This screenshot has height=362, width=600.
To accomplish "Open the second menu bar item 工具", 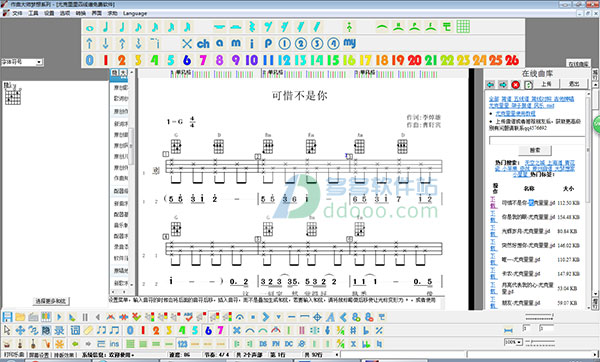I will click(33, 13).
